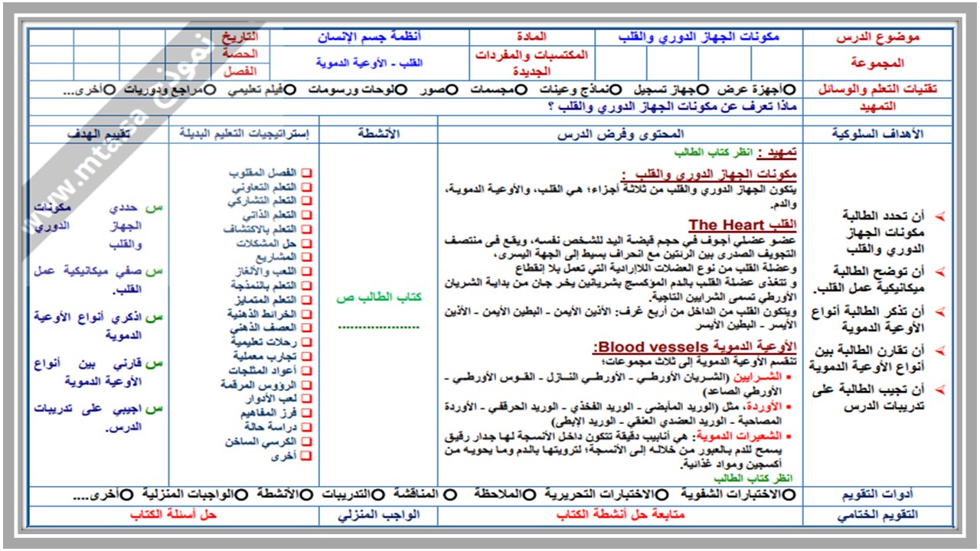
Task: Tick the تجارب معملية checkbox
Action: (306, 357)
